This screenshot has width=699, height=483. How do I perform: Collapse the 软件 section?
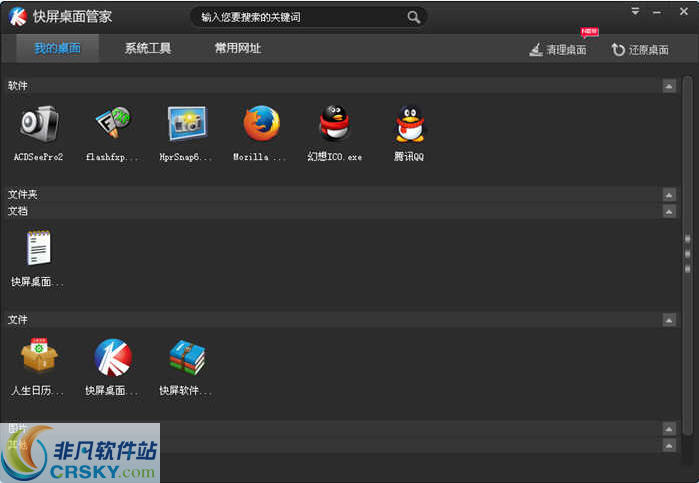click(669, 86)
